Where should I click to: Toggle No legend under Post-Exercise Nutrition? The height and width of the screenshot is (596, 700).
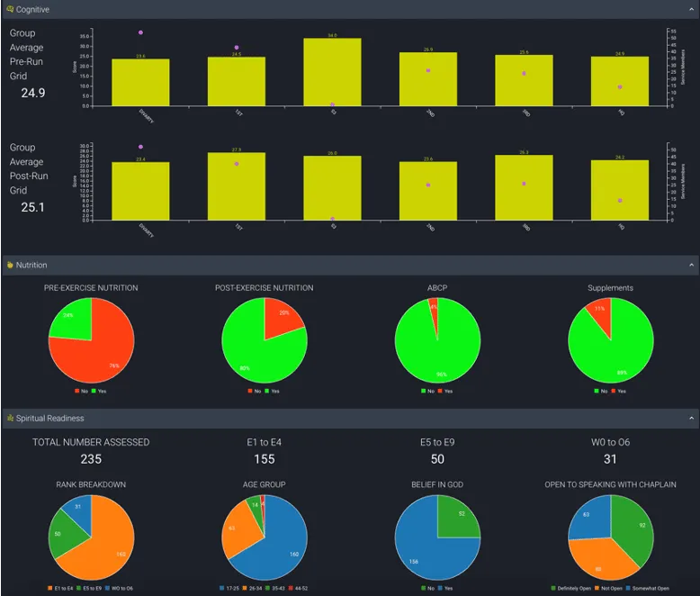coord(255,391)
